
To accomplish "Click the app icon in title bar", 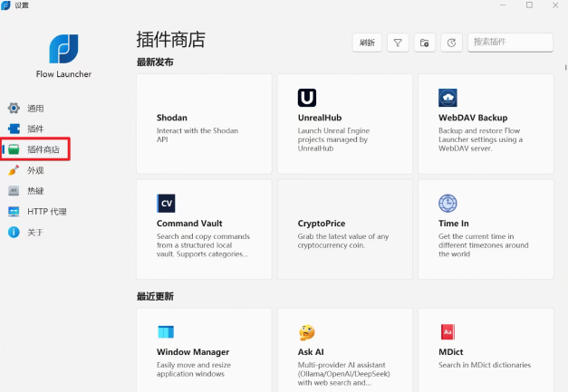I will click(5, 5).
